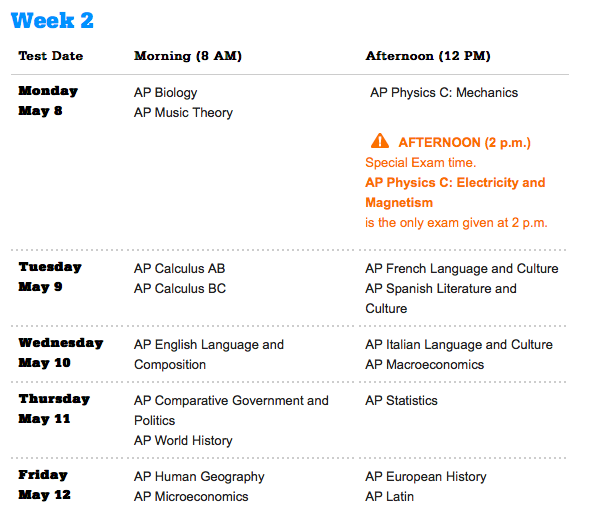Select AP Biology exam entry
This screenshot has height=522, width=596.
[x=166, y=93]
